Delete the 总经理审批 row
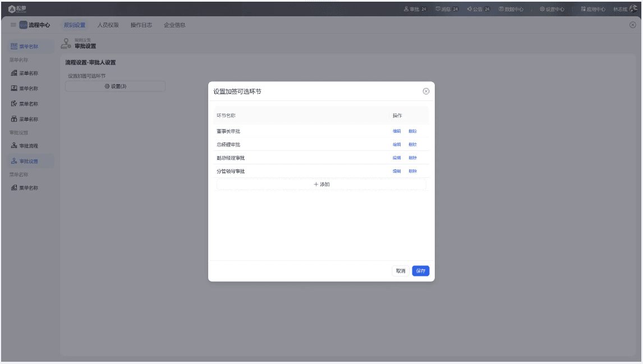The width and height of the screenshot is (643, 364). click(412, 144)
